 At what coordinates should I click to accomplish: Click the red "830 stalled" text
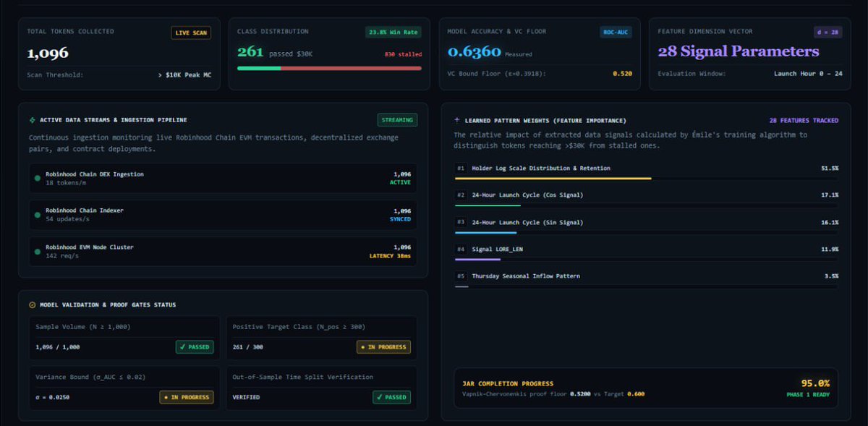coord(403,54)
